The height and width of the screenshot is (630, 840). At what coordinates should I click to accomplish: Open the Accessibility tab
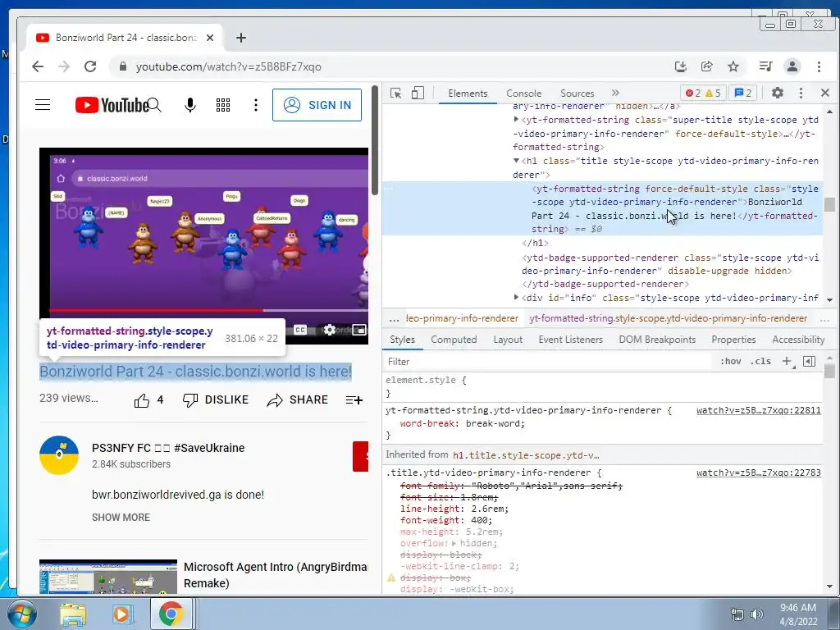pyautogui.click(x=798, y=340)
